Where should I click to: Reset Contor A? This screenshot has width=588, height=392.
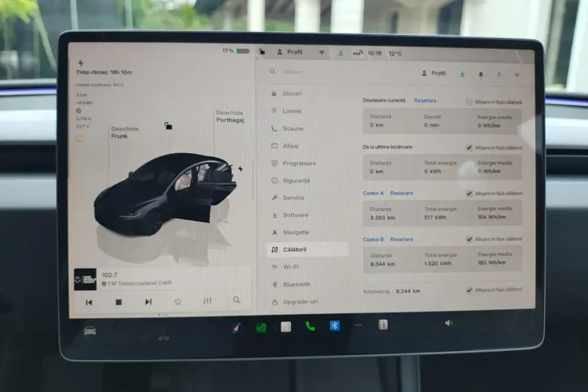(x=402, y=193)
